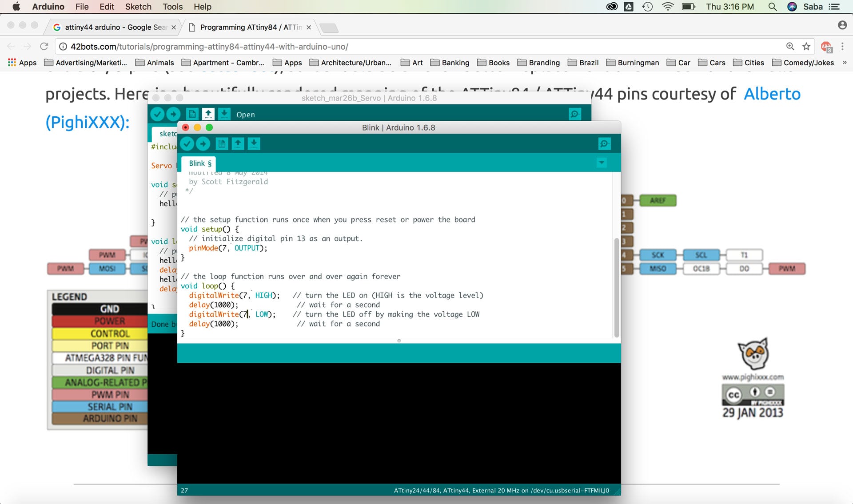Open Time Machine menu bar icon
853x504 pixels.
tap(647, 7)
